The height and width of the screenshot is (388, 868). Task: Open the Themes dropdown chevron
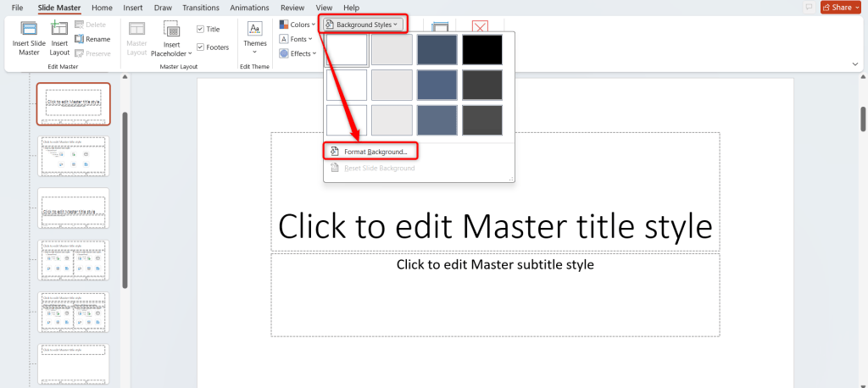click(x=254, y=53)
